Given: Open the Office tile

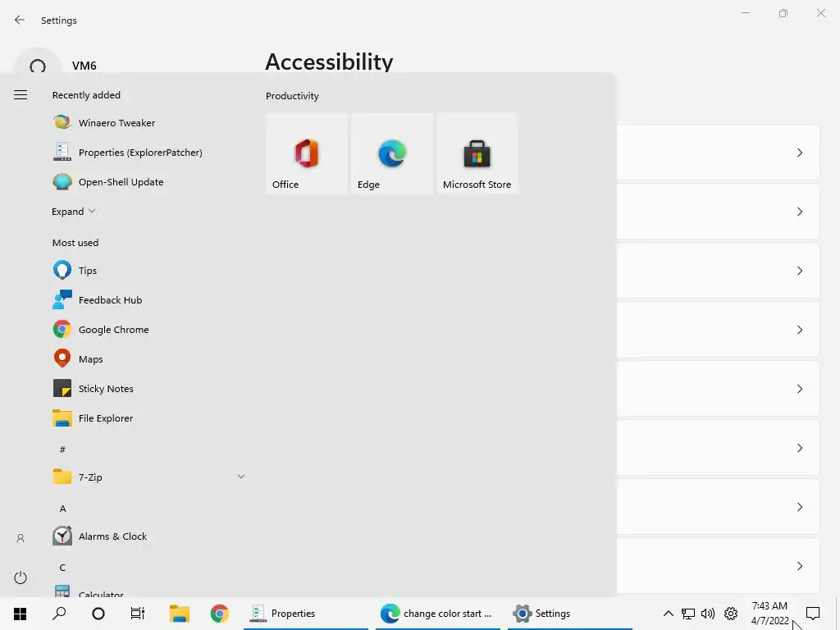Looking at the screenshot, I should (307, 153).
